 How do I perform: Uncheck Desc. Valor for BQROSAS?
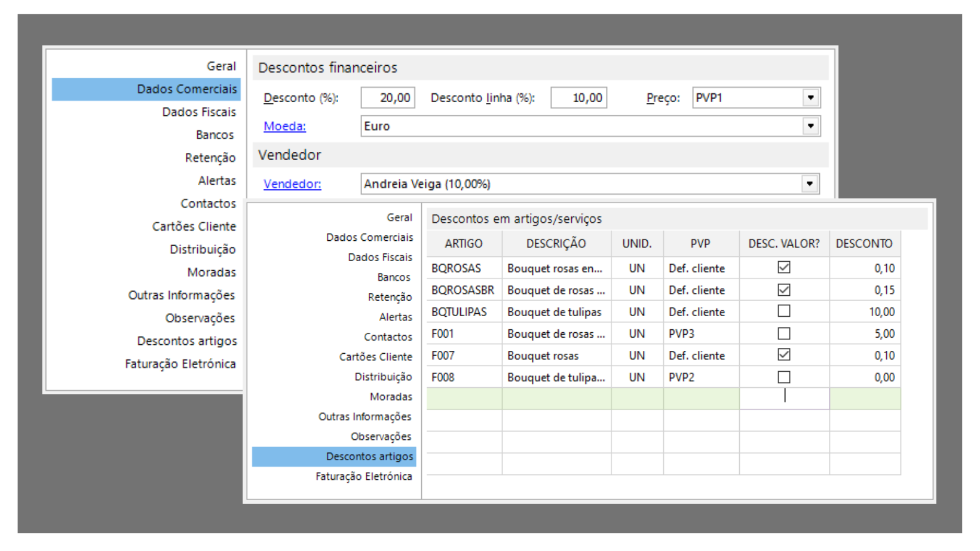[784, 268]
